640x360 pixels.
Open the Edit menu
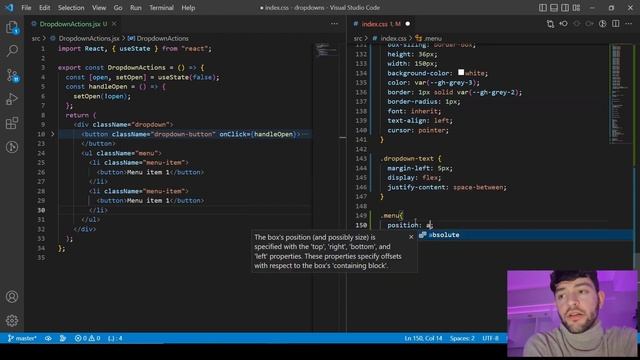coord(44,8)
